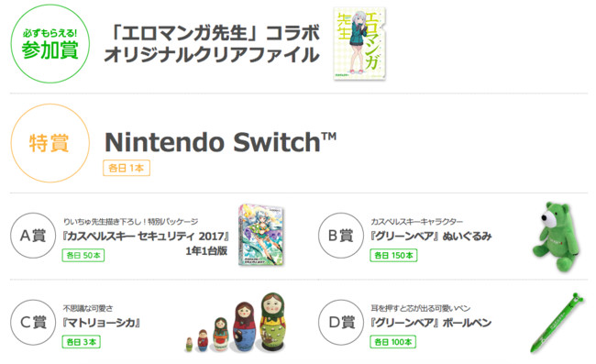Screen dimensions: 596x364
Task: Click the 各日 150本 green label
Action: pyautogui.click(x=393, y=255)
